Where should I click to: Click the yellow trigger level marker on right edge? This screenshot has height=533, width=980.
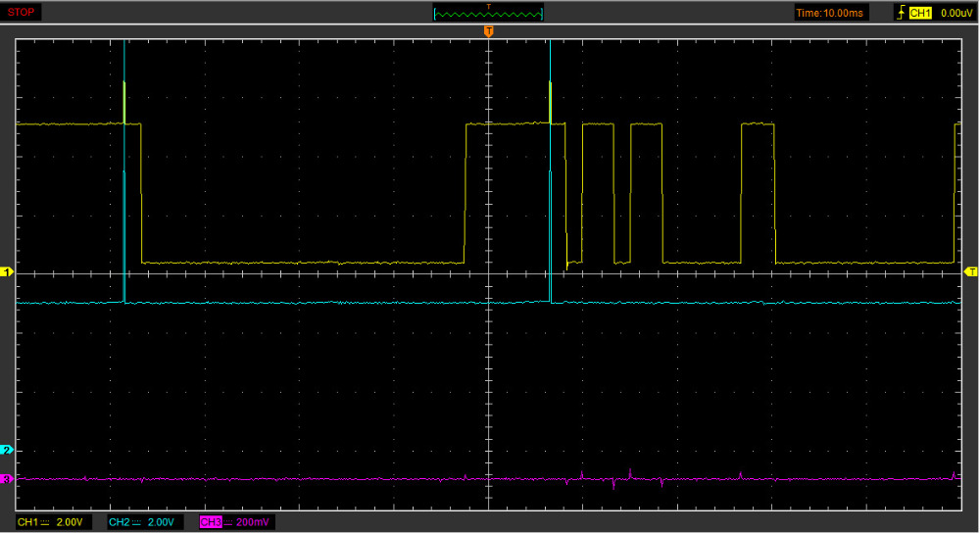tap(971, 270)
